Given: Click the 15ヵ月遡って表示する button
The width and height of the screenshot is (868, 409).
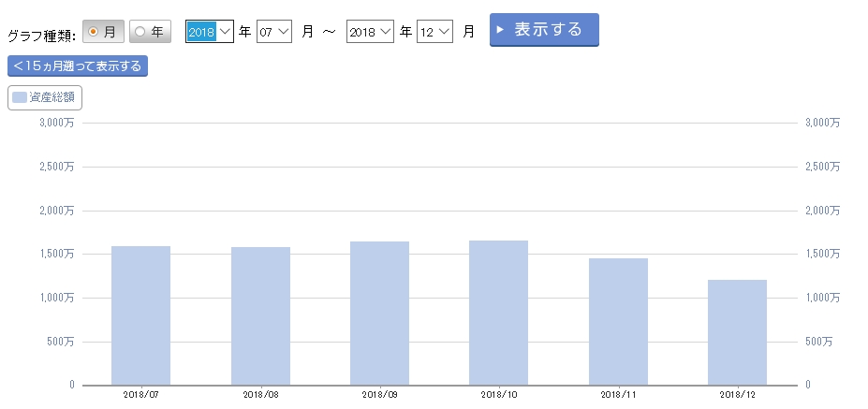Looking at the screenshot, I should coord(78,66).
